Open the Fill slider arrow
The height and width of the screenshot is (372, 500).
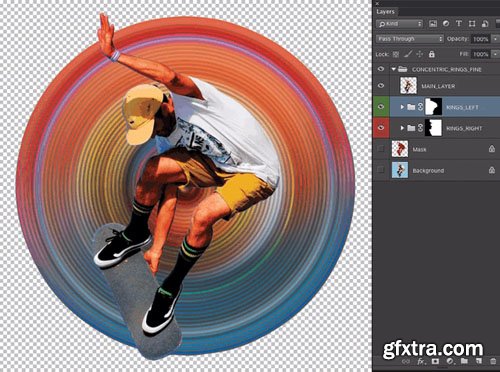click(x=496, y=54)
